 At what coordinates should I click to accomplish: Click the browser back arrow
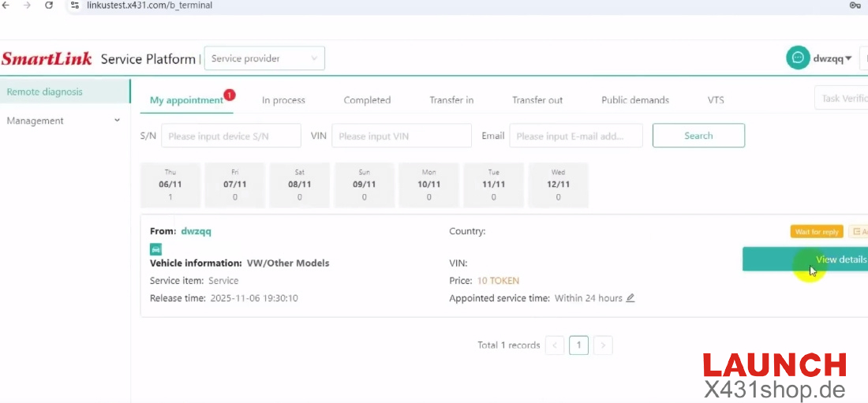point(6,6)
